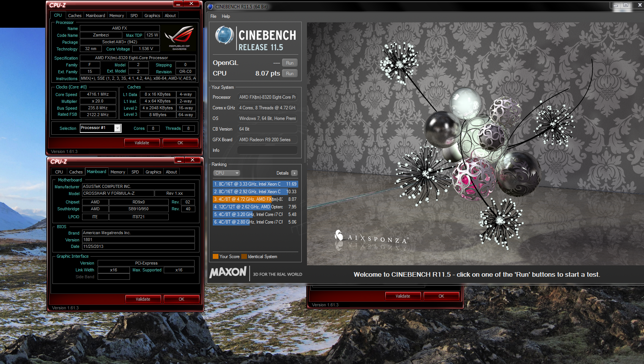The width and height of the screenshot is (644, 364).
Task: Click the Rated FSB value 2122.2 MHz
Action: (x=98, y=115)
